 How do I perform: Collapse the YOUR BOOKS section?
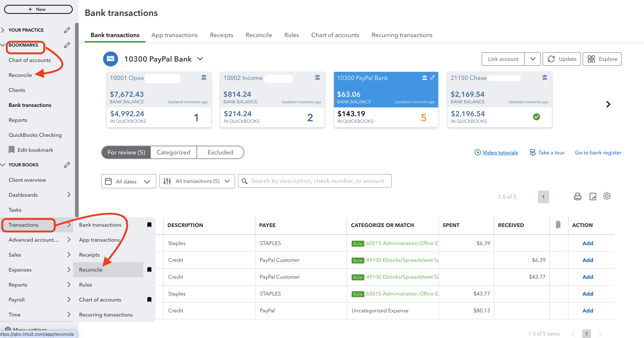(x=3, y=165)
